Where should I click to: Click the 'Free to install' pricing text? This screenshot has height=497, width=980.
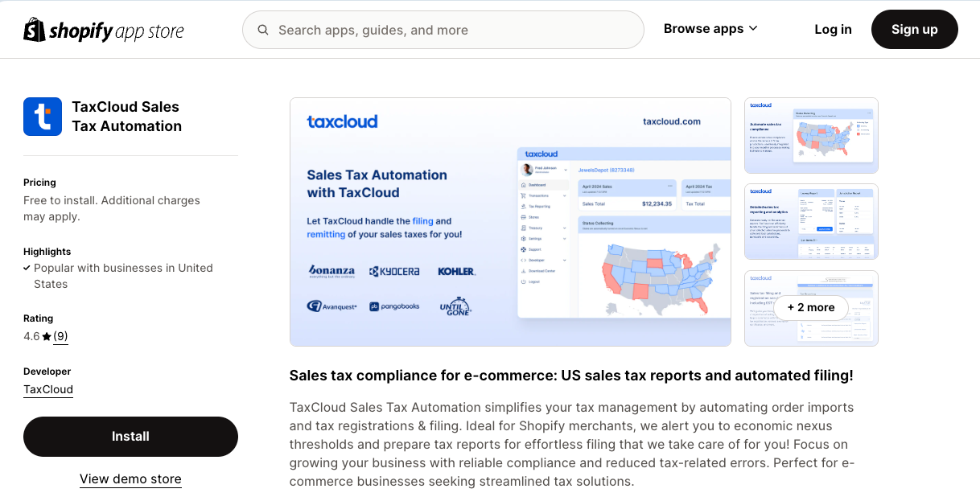[112, 208]
